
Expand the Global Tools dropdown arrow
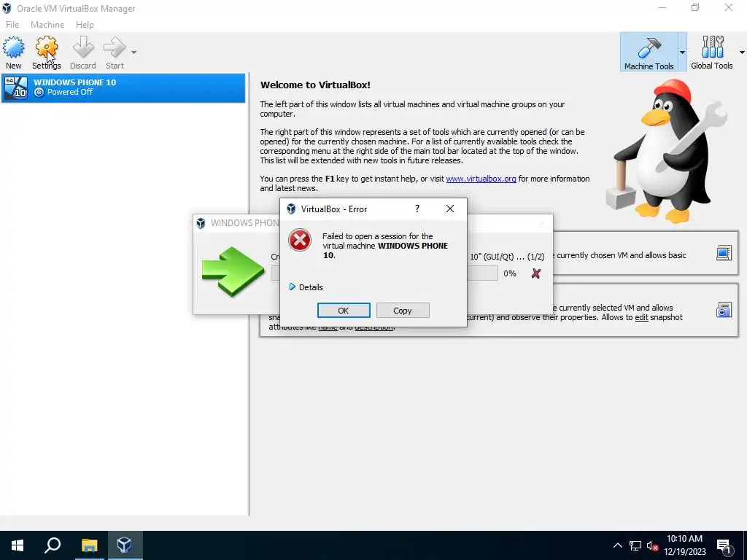(x=742, y=52)
